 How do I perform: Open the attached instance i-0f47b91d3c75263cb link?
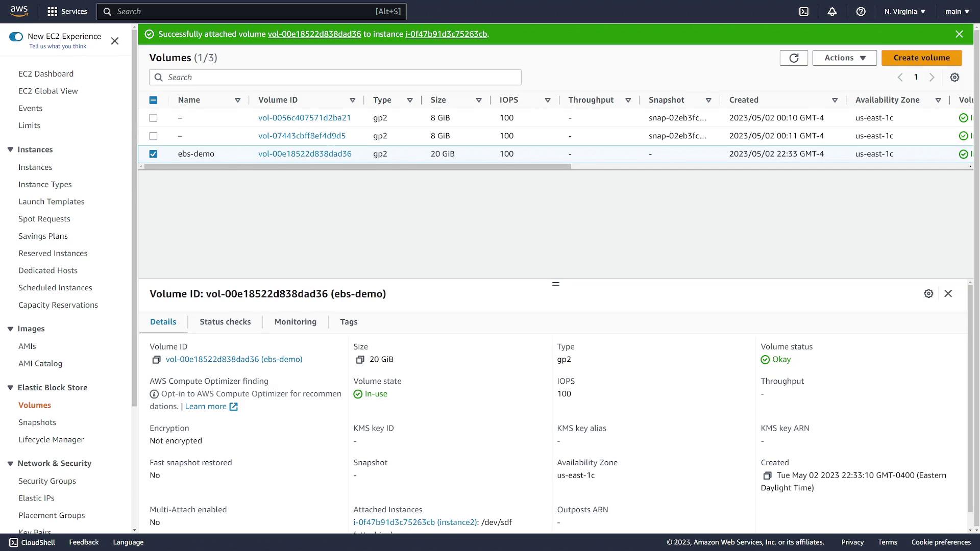tap(394, 522)
